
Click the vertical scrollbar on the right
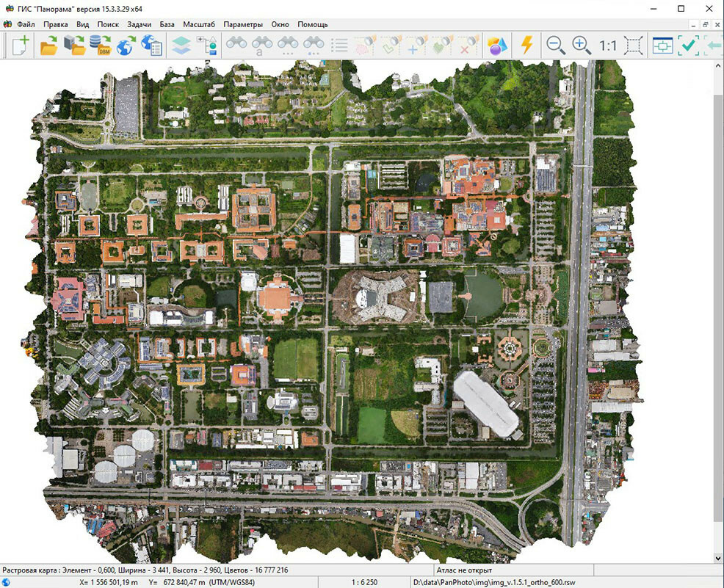(718, 294)
